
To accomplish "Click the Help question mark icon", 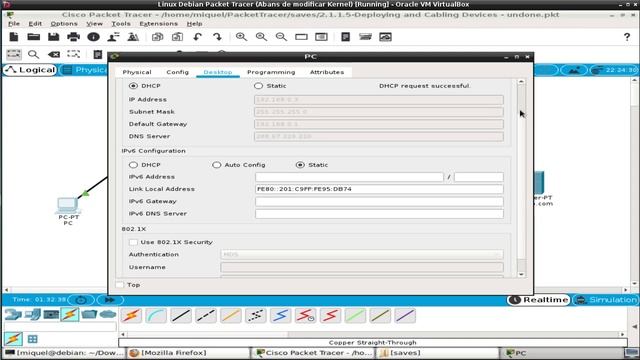I will (x=627, y=37).
